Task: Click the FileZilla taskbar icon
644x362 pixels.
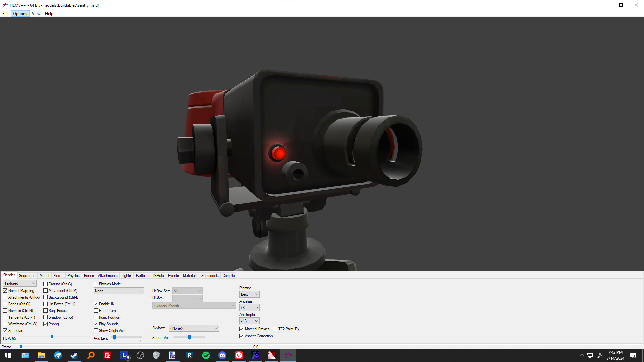Action: click(x=107, y=355)
